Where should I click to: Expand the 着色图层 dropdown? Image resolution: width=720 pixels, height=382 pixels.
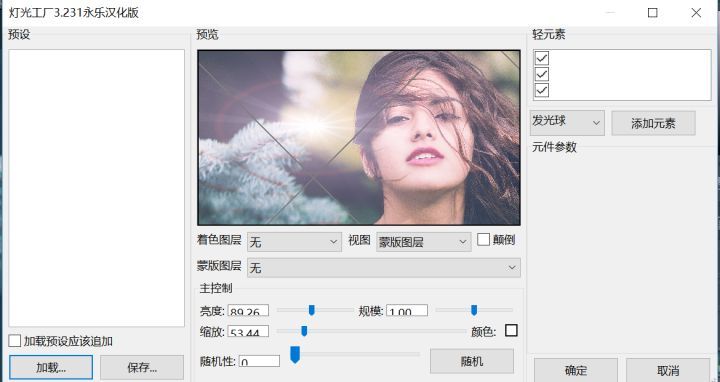pyautogui.click(x=294, y=242)
